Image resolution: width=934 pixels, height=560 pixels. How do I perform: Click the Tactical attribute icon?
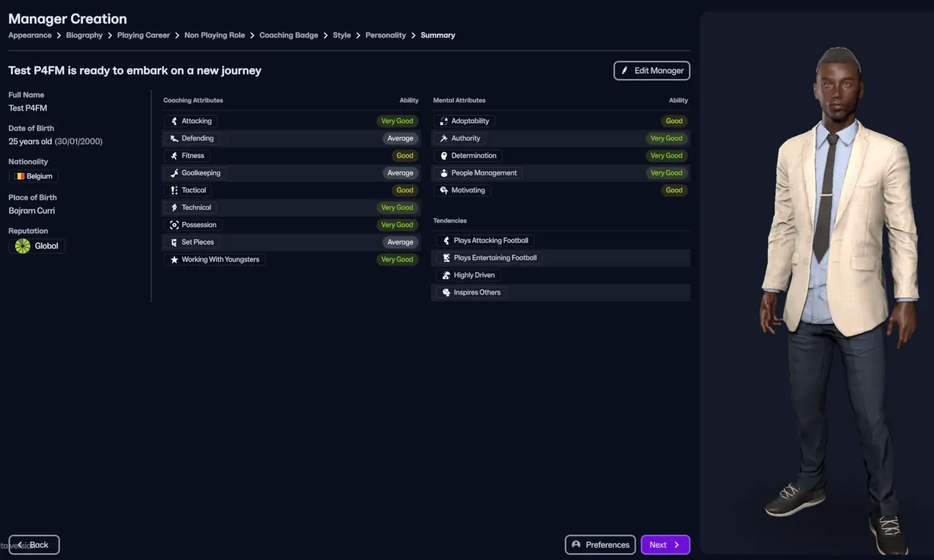pos(174,190)
